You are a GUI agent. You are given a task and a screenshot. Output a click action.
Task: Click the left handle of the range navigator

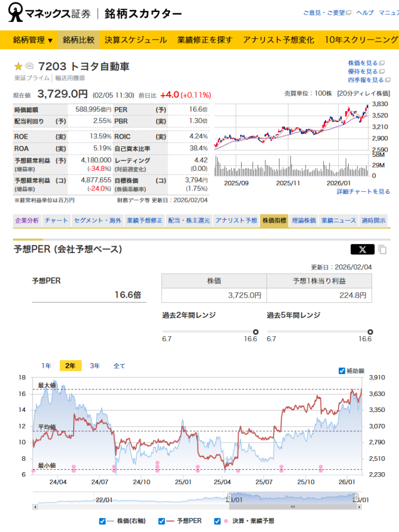[x=228, y=498]
